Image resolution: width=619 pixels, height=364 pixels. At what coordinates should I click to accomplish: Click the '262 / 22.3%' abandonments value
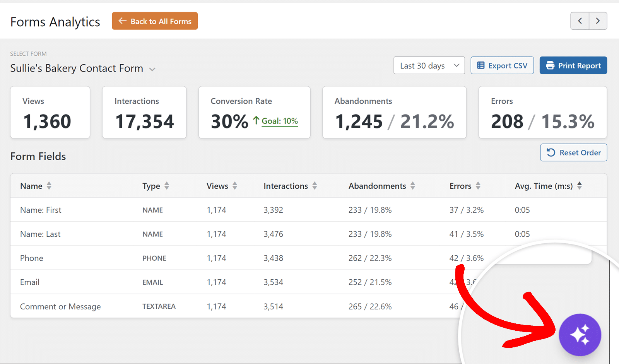pos(370,258)
